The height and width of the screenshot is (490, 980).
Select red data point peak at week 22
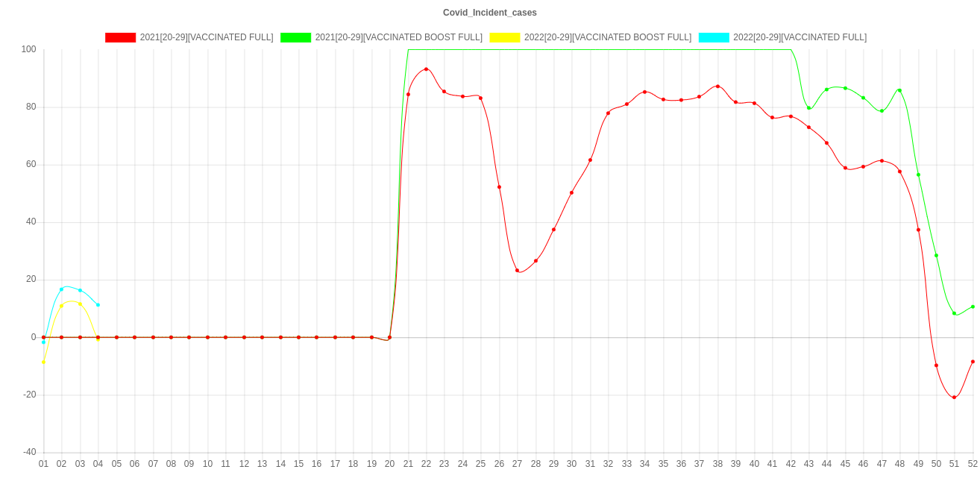[426, 69]
